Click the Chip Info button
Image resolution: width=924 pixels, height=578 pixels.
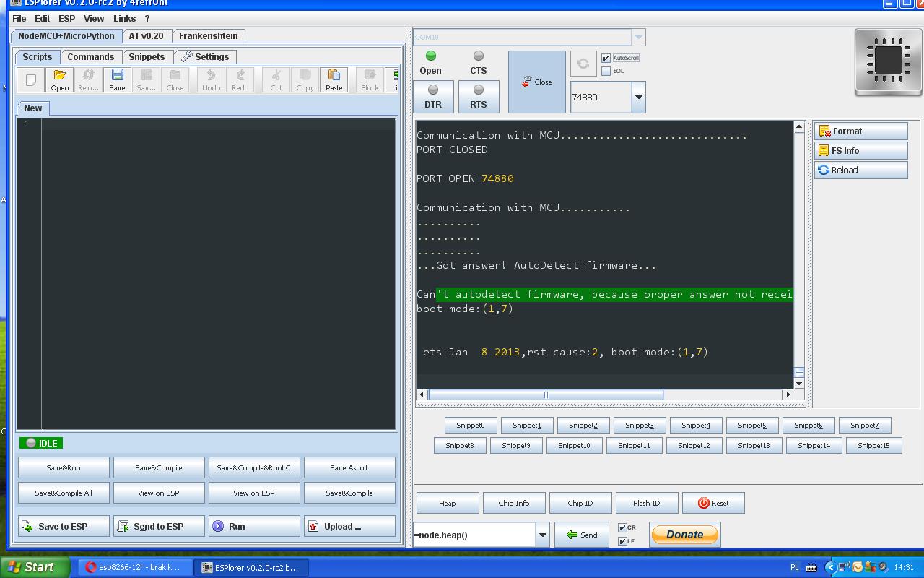513,503
